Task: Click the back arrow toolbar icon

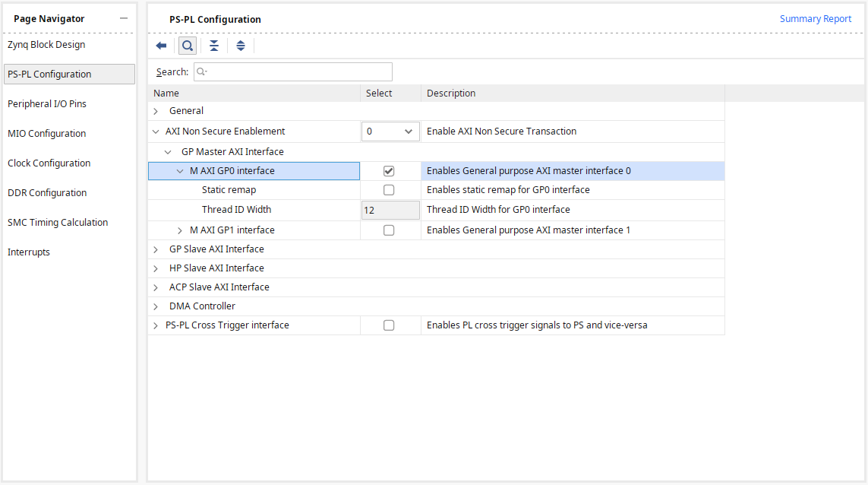Action: pos(161,46)
